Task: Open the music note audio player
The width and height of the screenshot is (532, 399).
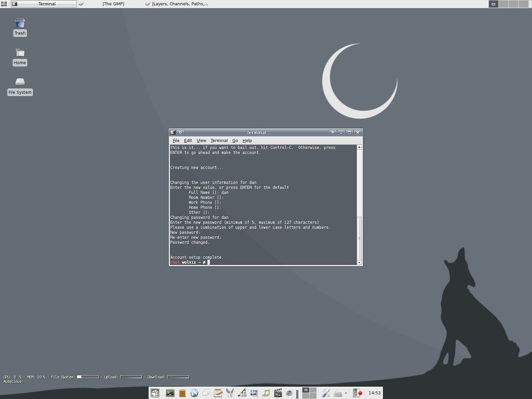Action: (266, 393)
